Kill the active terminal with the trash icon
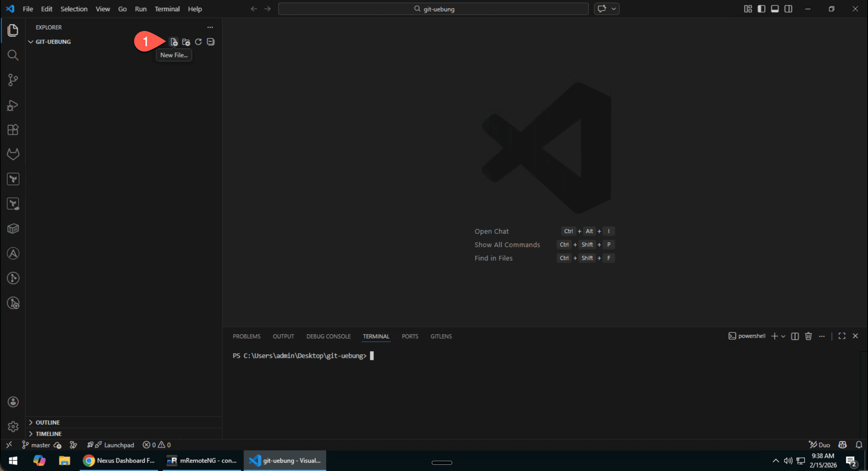Image resolution: width=868 pixels, height=471 pixels. [x=808, y=336]
